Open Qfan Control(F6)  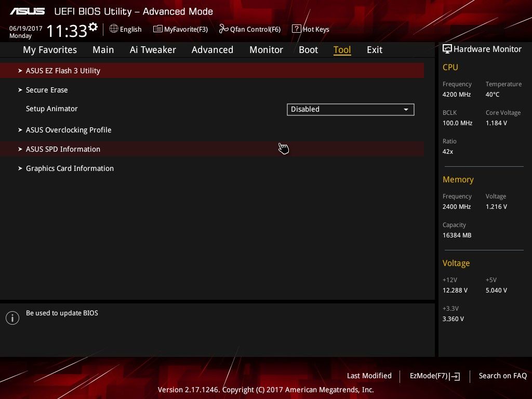[250, 29]
